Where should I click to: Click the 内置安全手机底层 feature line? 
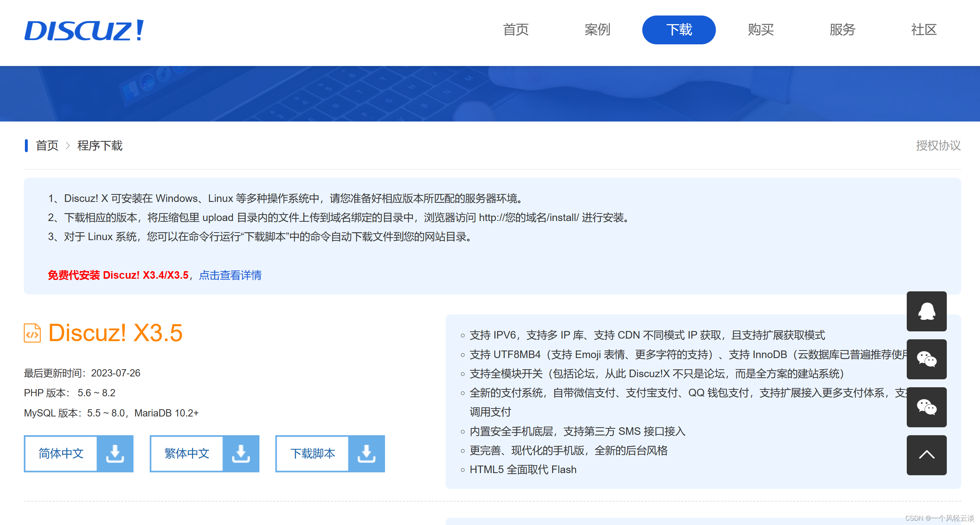click(577, 432)
